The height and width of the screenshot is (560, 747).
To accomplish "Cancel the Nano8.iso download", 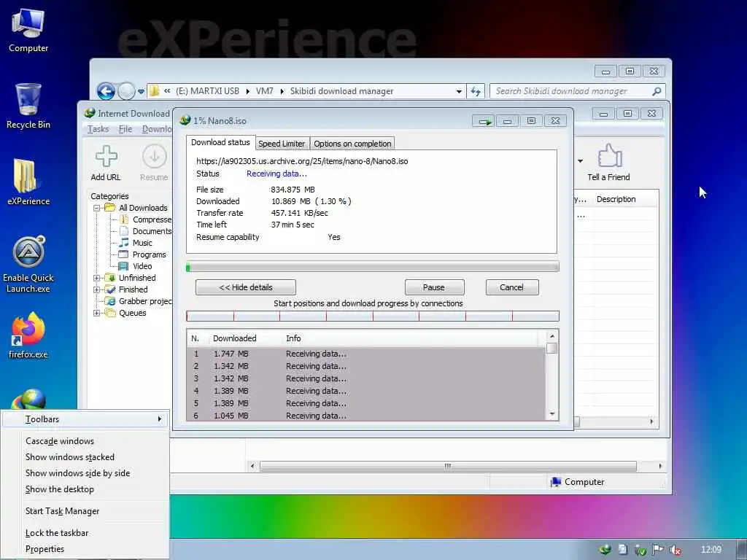I will coord(511,287).
